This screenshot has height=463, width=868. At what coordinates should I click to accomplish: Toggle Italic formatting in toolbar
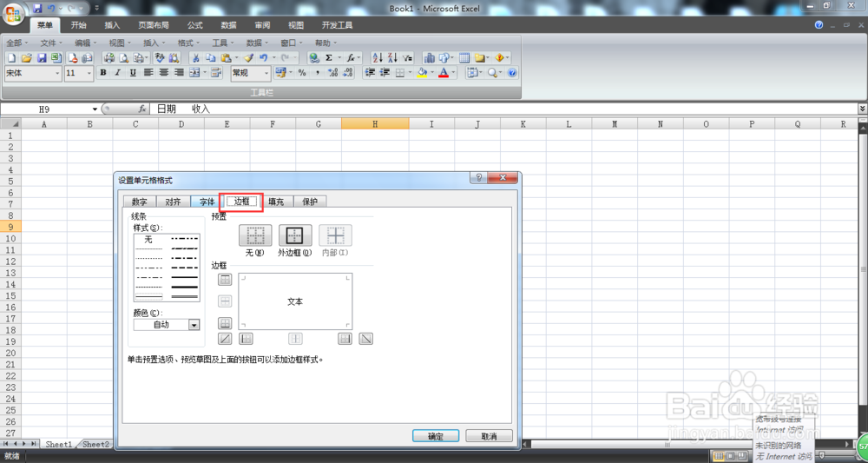point(118,73)
